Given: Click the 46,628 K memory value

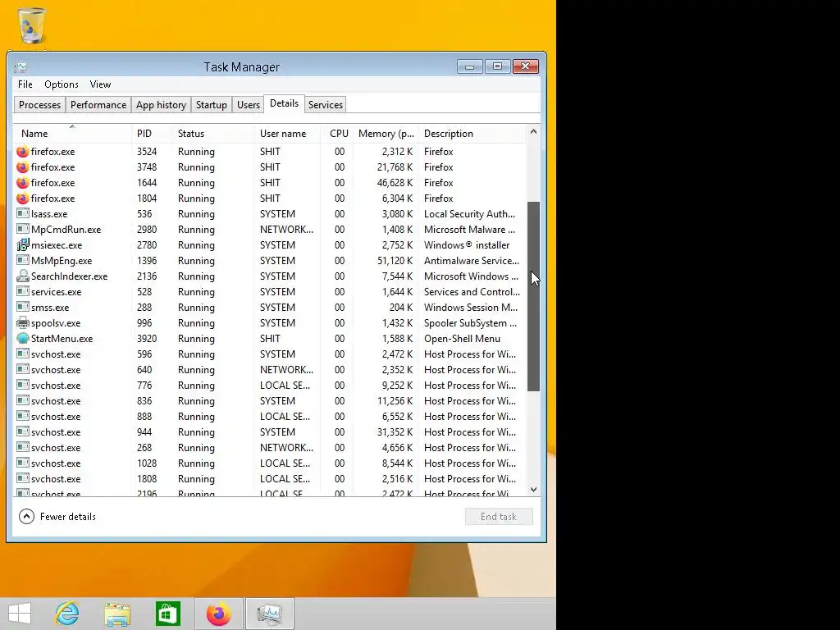Looking at the screenshot, I should (x=395, y=183).
